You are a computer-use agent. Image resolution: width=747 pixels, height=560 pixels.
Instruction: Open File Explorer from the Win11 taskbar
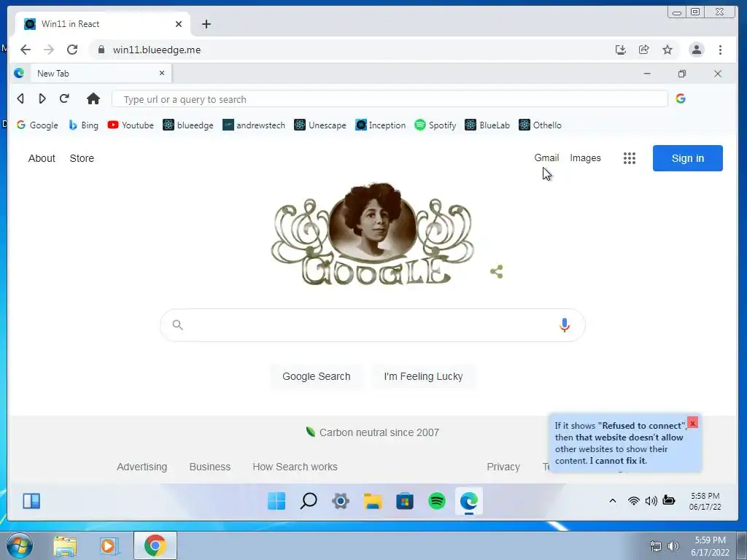(x=373, y=501)
